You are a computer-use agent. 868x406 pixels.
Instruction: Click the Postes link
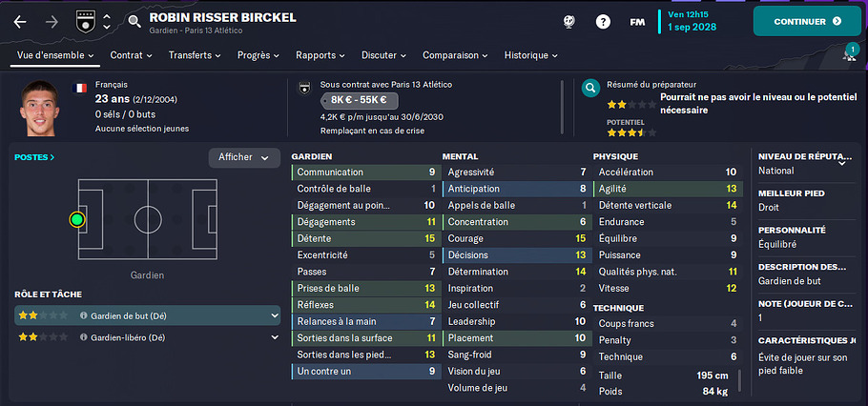coord(34,157)
